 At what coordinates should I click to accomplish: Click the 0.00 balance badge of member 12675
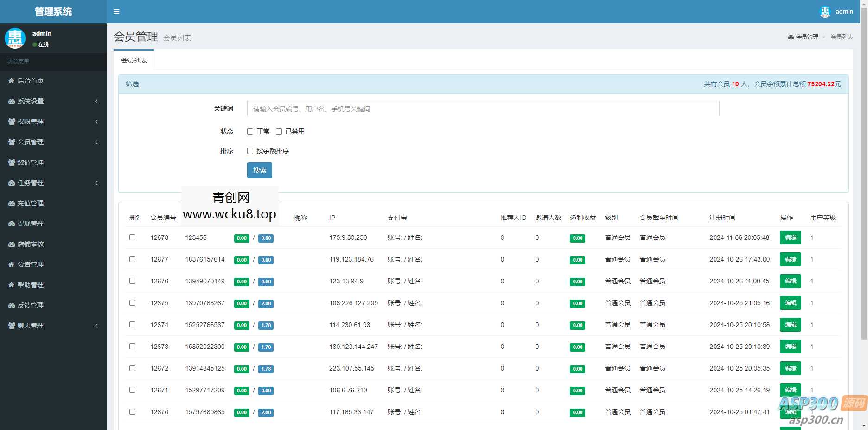coord(242,303)
